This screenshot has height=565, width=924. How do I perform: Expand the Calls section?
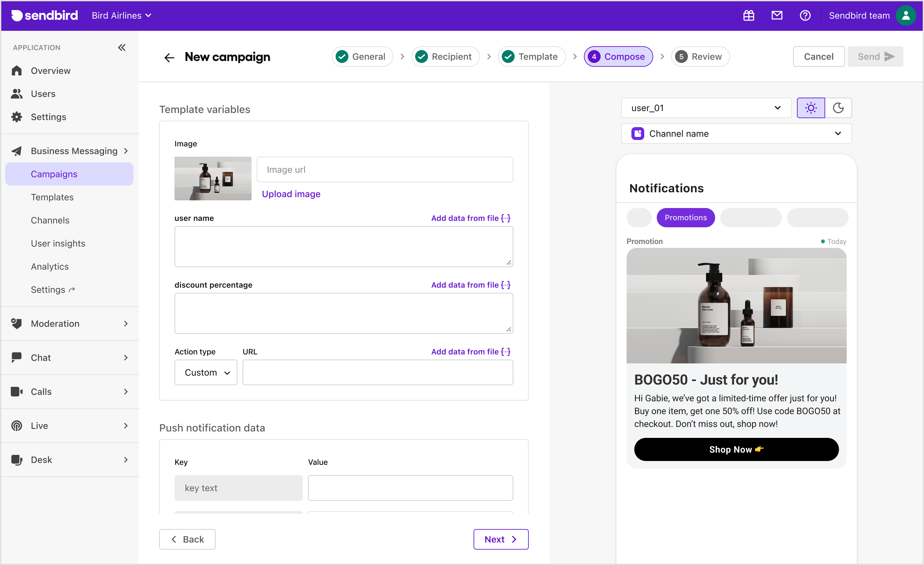coord(69,392)
